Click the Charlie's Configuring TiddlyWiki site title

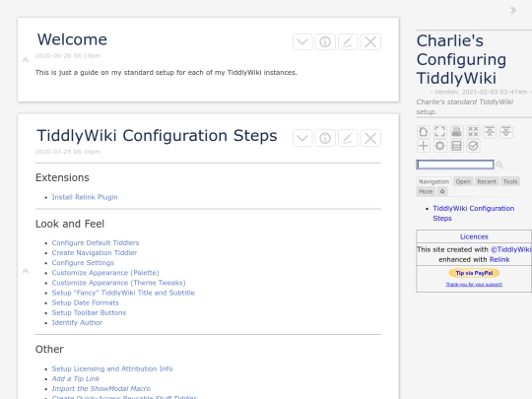(461, 59)
